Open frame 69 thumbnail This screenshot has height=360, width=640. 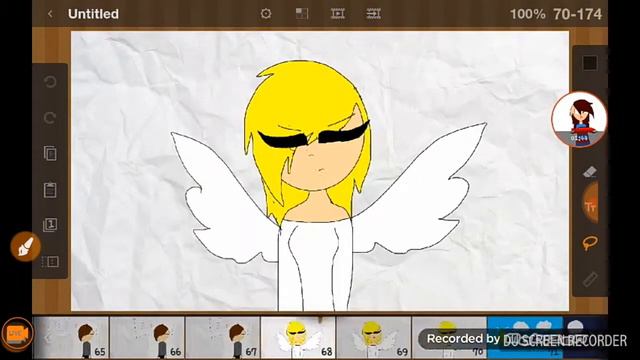(x=373, y=338)
